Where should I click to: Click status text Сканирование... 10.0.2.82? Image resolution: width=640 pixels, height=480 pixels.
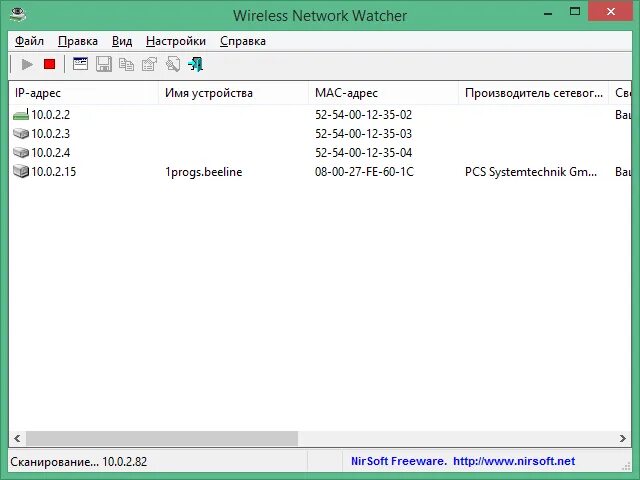coord(78,462)
